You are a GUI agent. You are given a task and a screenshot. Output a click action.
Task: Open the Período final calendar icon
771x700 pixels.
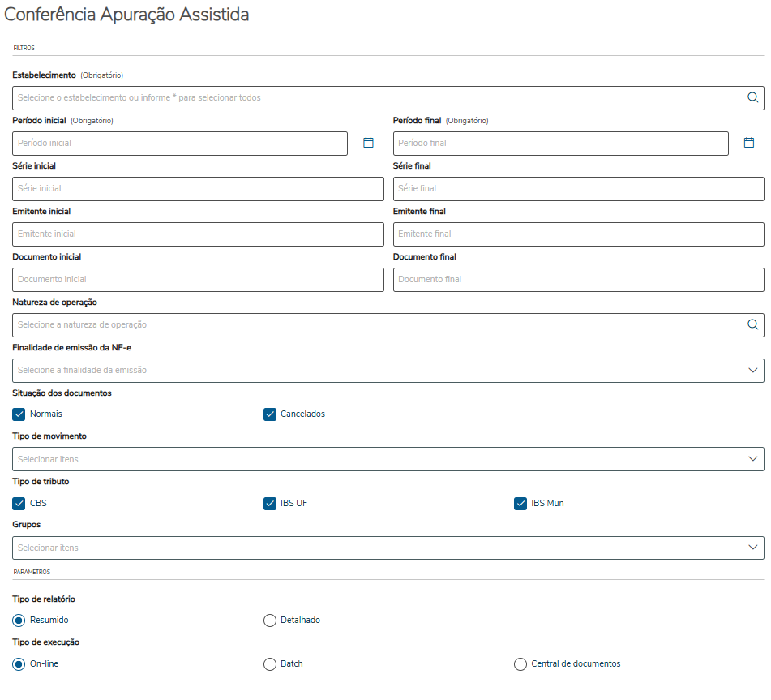pyautogui.click(x=749, y=143)
